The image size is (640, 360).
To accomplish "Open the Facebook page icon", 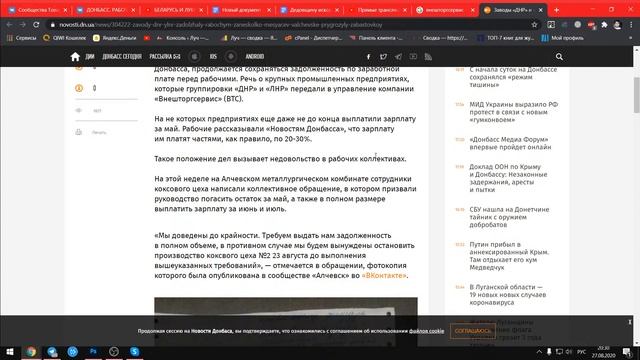I will (x=368, y=57).
